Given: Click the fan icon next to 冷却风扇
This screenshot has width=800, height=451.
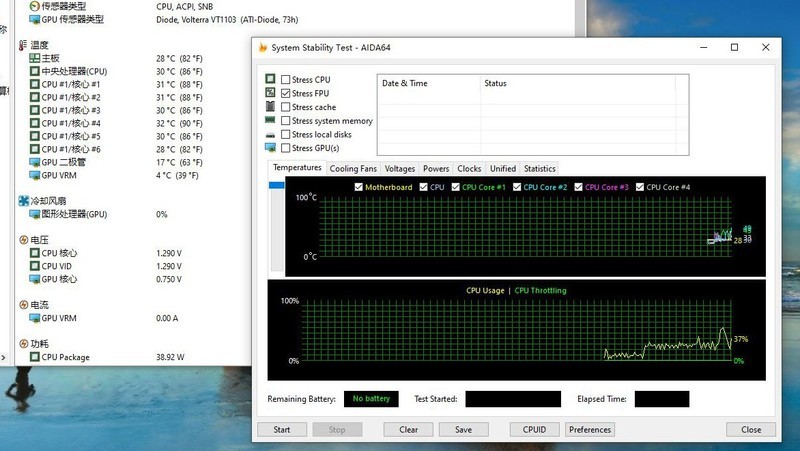Looking at the screenshot, I should click(23, 201).
